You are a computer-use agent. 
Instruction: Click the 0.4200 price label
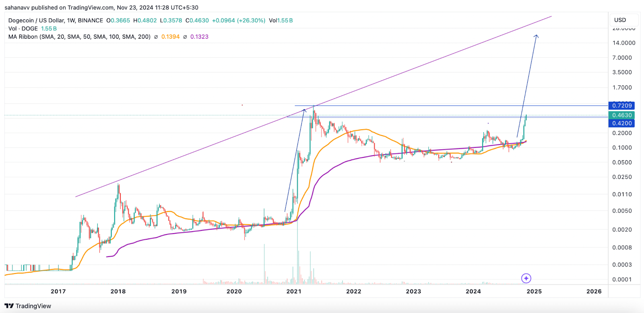622,123
